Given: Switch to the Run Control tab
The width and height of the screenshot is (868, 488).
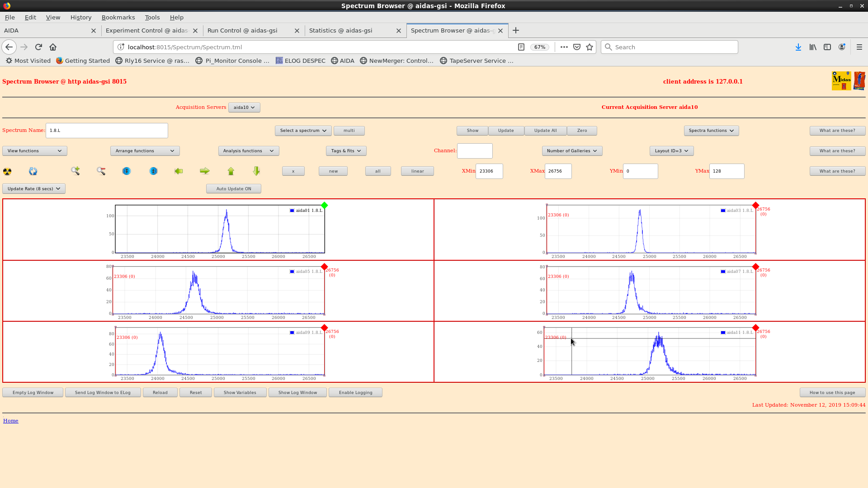Looking at the screenshot, I should [x=242, y=31].
